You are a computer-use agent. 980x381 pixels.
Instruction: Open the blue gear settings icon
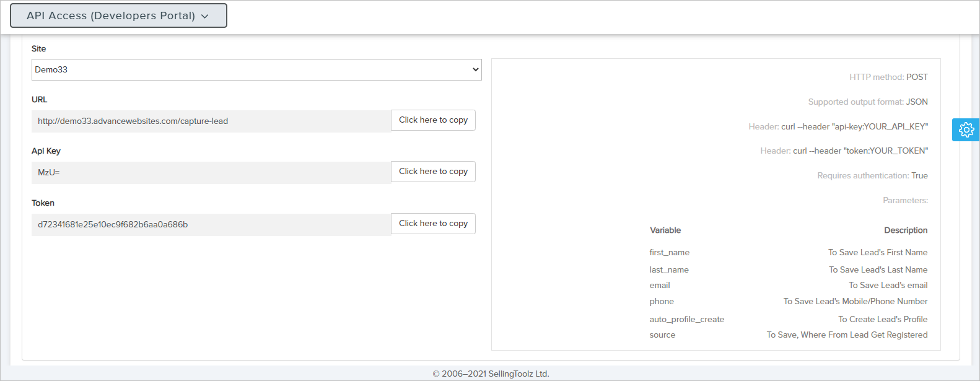coord(966,129)
